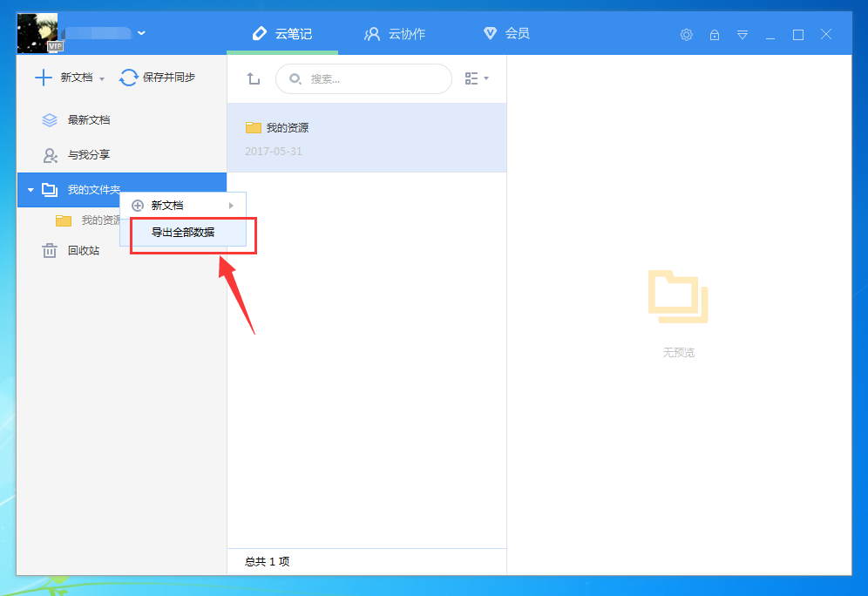This screenshot has height=596, width=868.
Task: Click the 与我分享 shared-with-me icon
Action: [50, 155]
